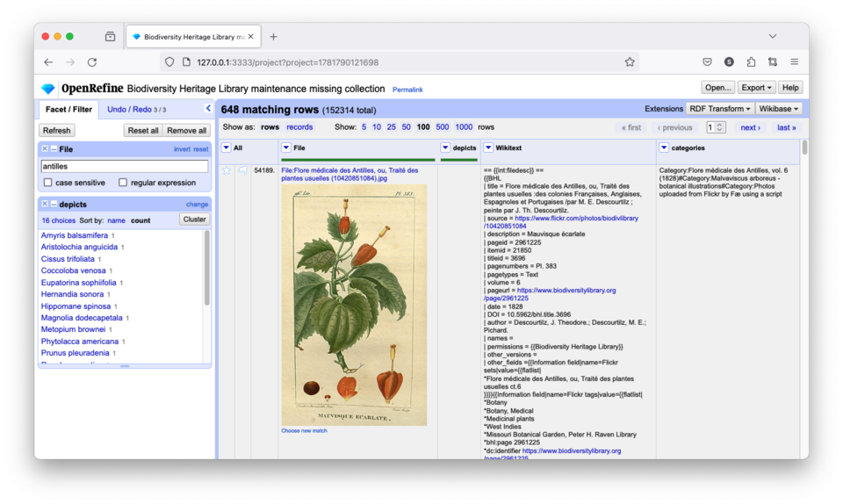This screenshot has width=843, height=504.
Task: Reload the page with the refresh icon
Action: click(92, 62)
